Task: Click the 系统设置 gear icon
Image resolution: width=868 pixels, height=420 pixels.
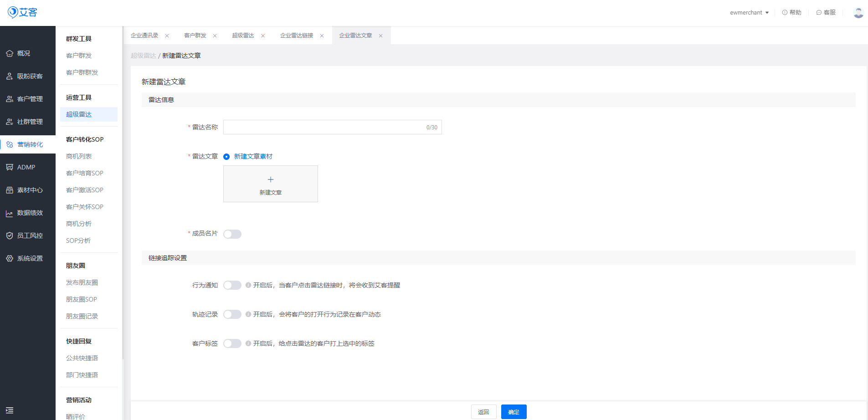Action: [10, 258]
